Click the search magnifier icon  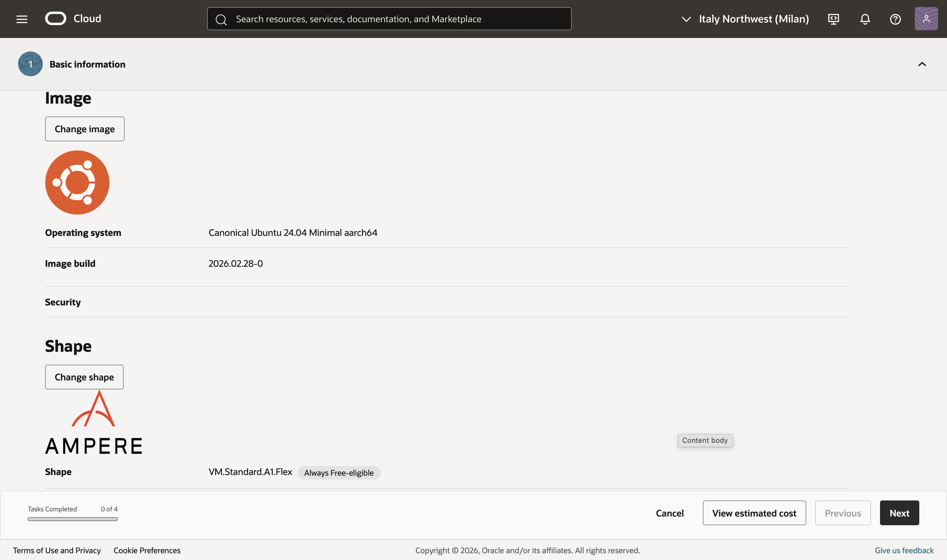click(221, 19)
